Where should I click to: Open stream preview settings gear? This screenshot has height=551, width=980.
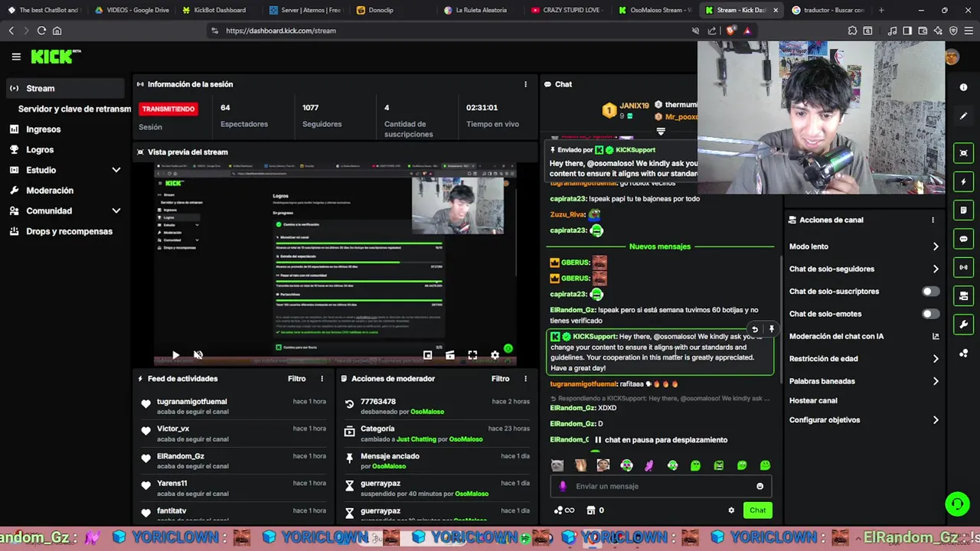coord(495,355)
